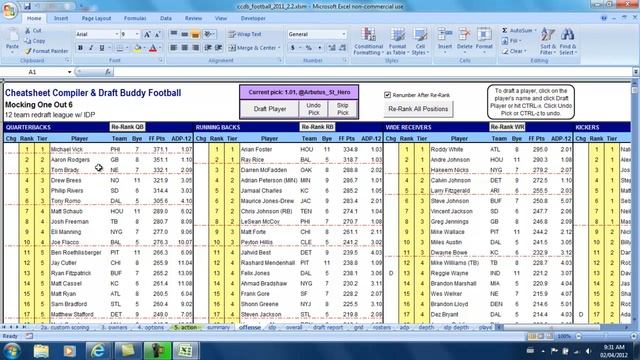Open the Developer ribbon tab

pyautogui.click(x=253, y=18)
